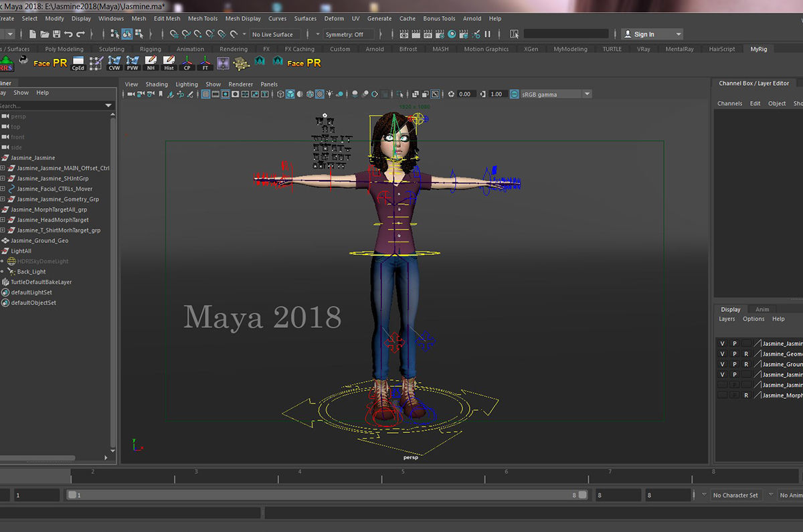Open the Deform menu

(x=334, y=19)
